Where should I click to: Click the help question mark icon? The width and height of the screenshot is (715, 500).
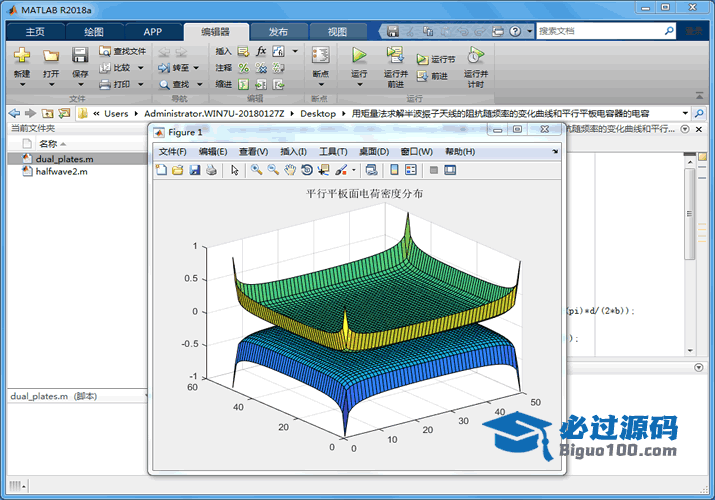[515, 31]
